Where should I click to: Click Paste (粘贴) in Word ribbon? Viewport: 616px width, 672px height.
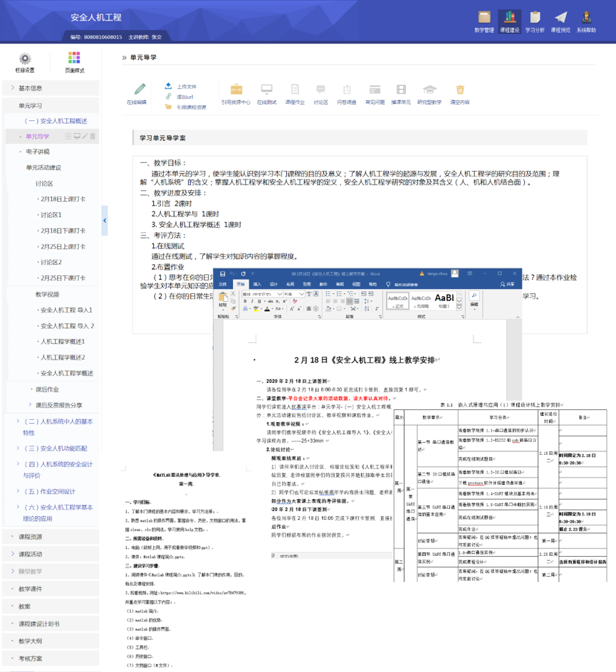tap(223, 300)
